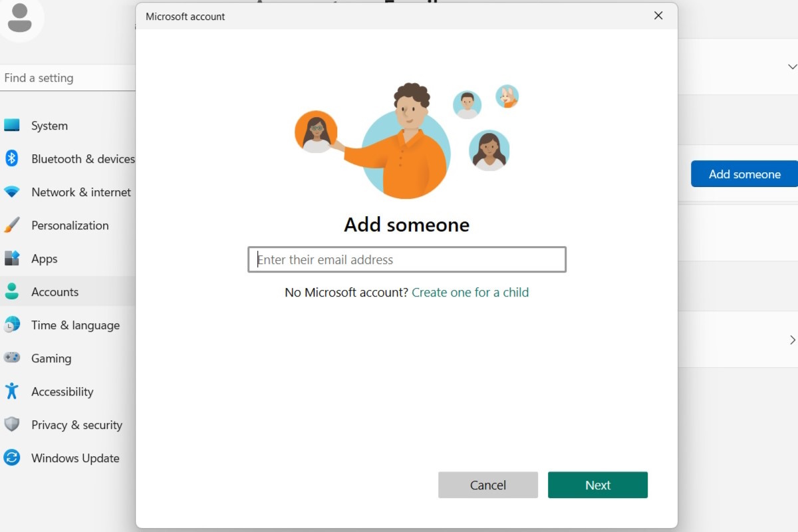Click the Microsoft account title text
798x532 pixels.
(186, 17)
